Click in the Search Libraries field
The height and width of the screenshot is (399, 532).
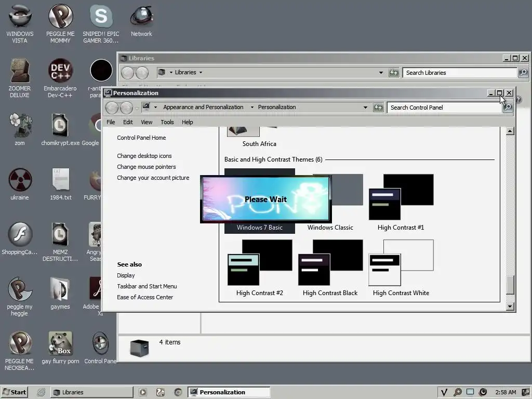pos(460,73)
